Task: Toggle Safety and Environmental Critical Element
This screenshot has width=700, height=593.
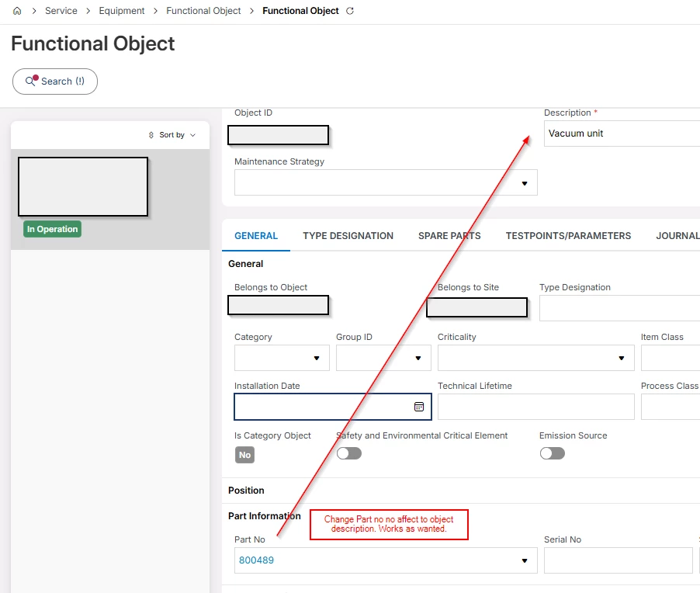Action: tap(349, 454)
